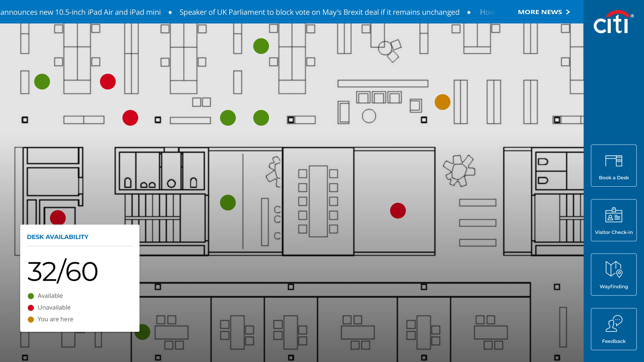Image resolution: width=644 pixels, height=362 pixels.
Task: Select the left green marker of the side-by-side pair
Action: pyautogui.click(x=228, y=118)
